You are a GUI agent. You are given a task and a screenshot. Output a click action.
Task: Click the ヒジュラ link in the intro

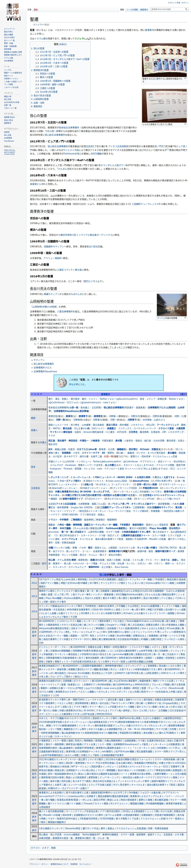[x=79, y=39]
